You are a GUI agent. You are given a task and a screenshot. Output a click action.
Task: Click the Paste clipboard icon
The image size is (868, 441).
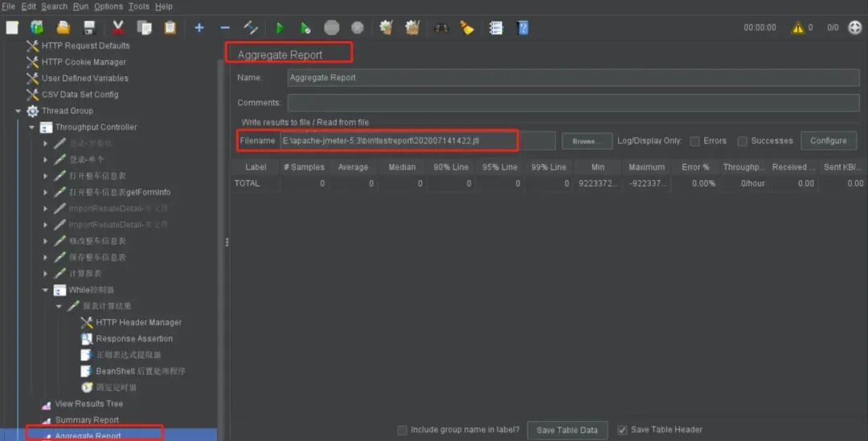(x=170, y=27)
